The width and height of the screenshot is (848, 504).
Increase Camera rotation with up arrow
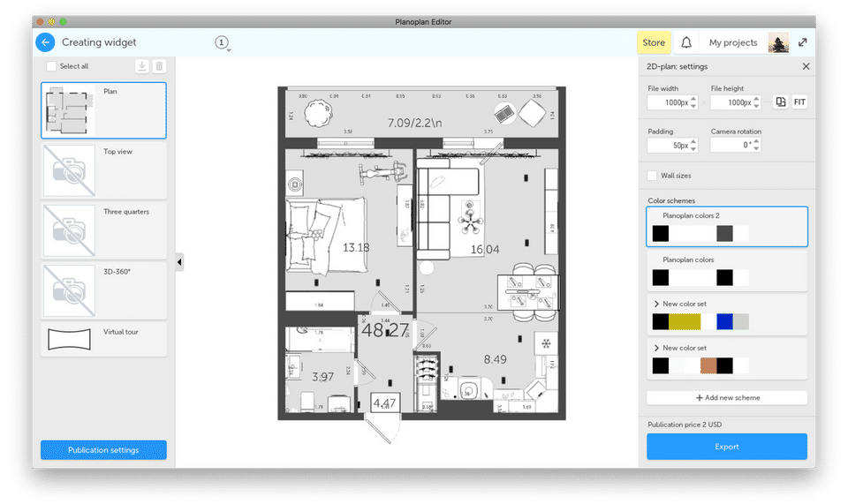(x=756, y=141)
